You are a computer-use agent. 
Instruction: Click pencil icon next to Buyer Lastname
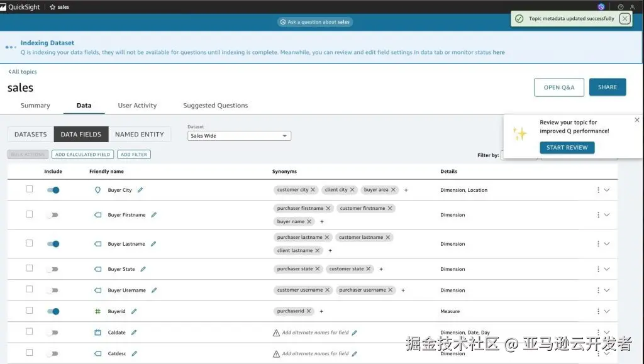[x=153, y=244]
